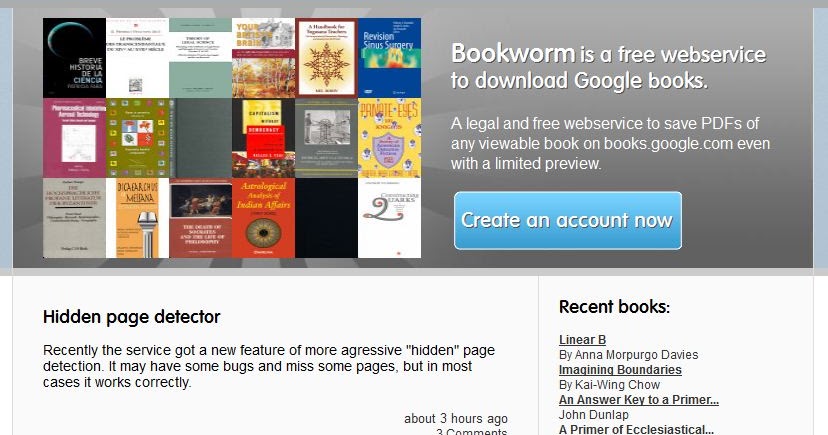The width and height of the screenshot is (828, 435).
Task: Open the Imagining Boundaries book link
Action: tap(620, 370)
